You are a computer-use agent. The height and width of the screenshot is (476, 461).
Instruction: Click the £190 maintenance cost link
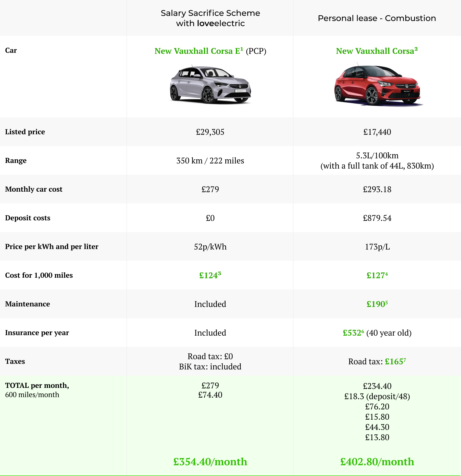click(x=377, y=304)
